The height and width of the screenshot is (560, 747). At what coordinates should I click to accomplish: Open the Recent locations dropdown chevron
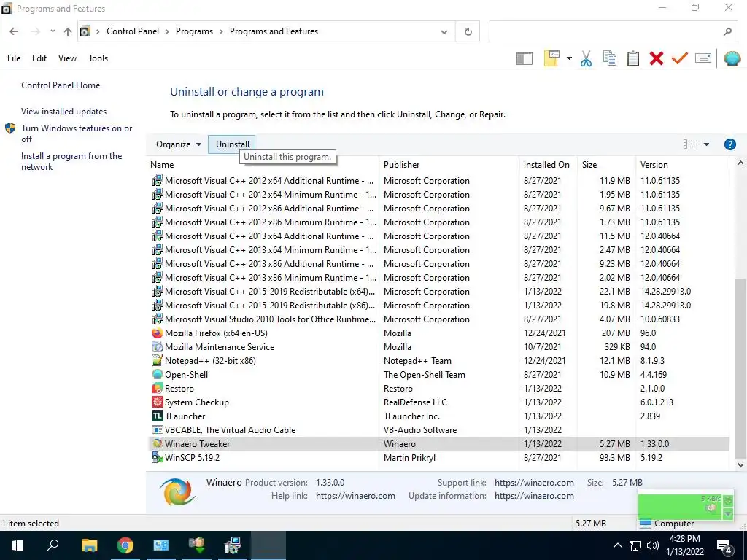coord(53,31)
